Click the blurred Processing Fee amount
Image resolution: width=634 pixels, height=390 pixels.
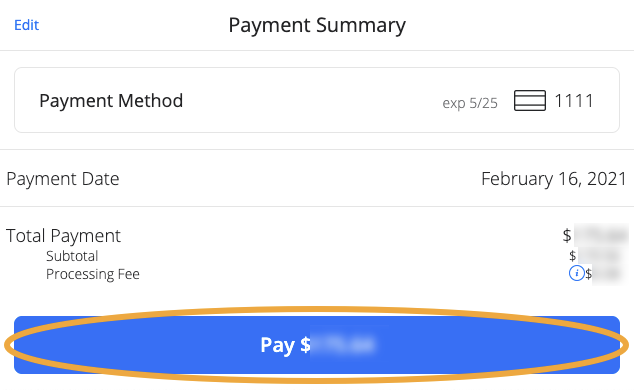tap(607, 274)
